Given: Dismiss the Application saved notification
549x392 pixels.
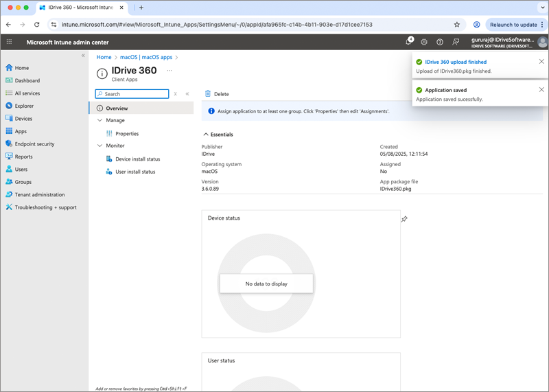Looking at the screenshot, I should pos(541,90).
